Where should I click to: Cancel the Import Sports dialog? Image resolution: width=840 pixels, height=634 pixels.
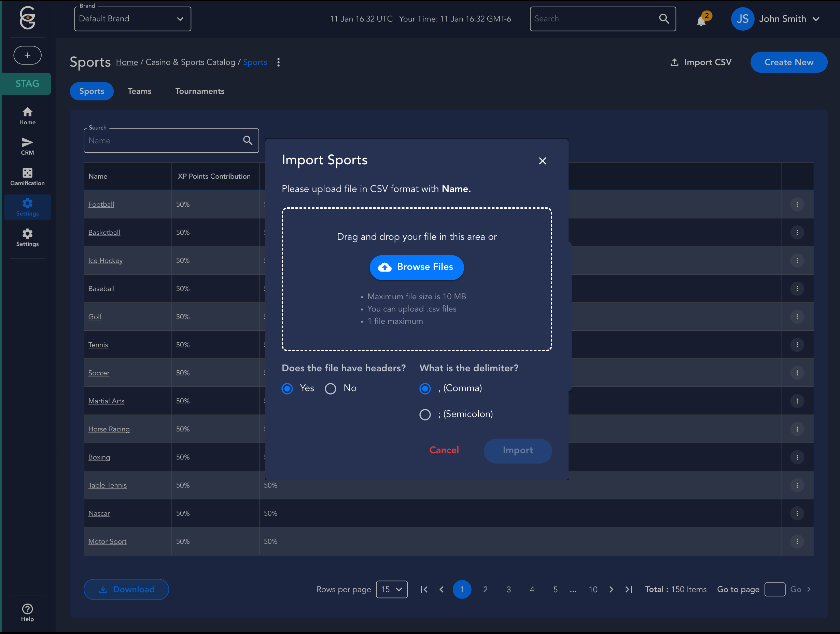click(444, 451)
